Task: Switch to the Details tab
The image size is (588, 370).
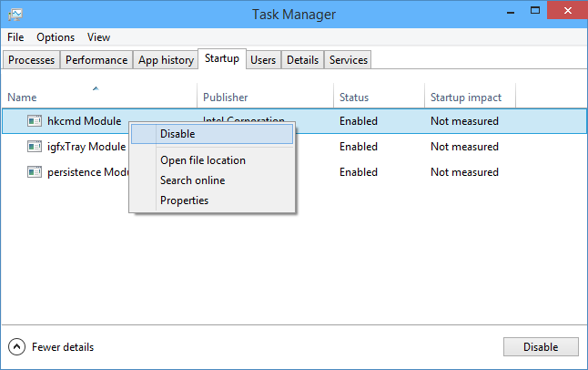Action: 302,60
